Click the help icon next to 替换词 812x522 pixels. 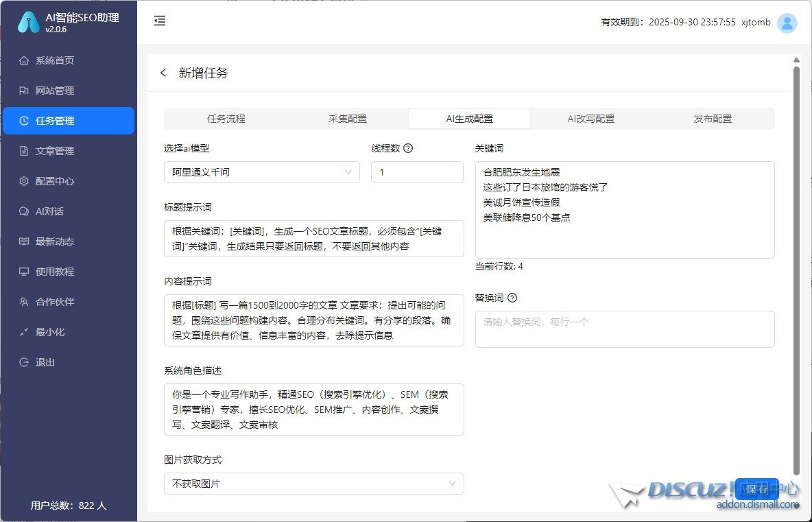(512, 298)
